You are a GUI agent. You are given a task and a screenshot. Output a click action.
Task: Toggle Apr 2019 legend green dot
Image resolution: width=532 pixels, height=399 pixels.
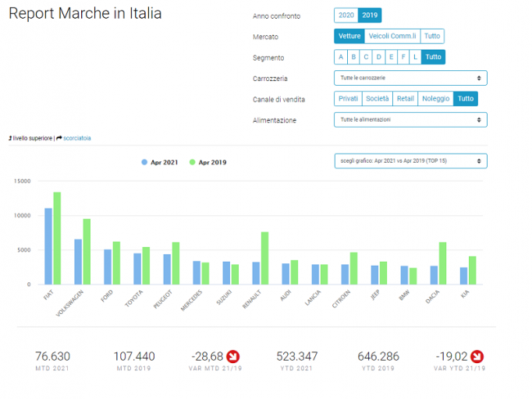tap(192, 162)
